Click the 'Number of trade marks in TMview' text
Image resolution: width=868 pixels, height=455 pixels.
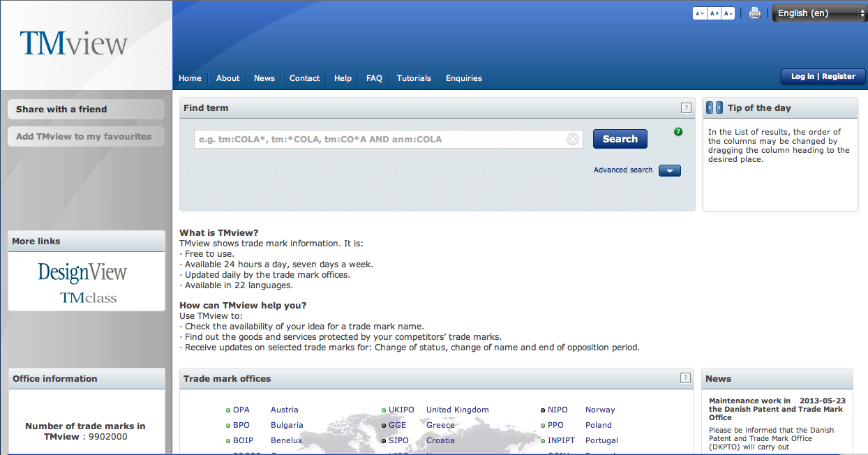click(86, 431)
